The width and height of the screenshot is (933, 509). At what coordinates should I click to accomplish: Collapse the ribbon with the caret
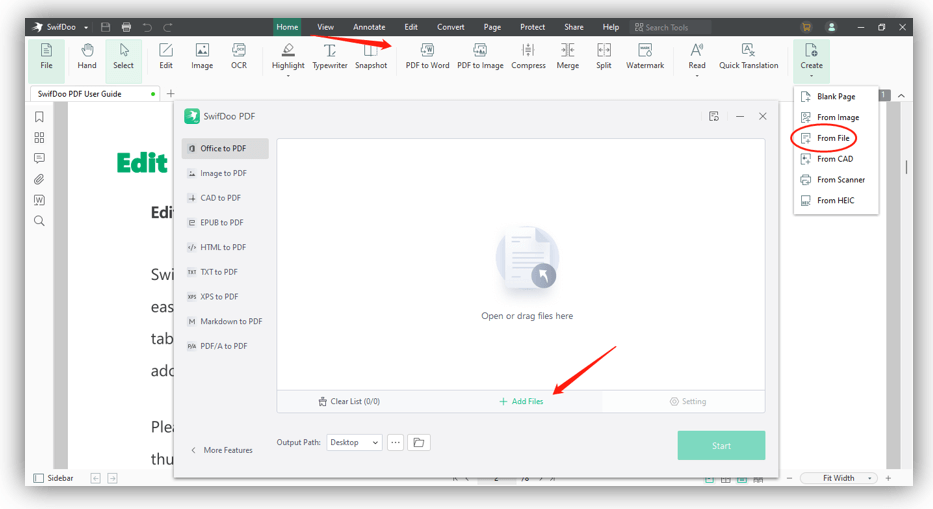(x=901, y=95)
